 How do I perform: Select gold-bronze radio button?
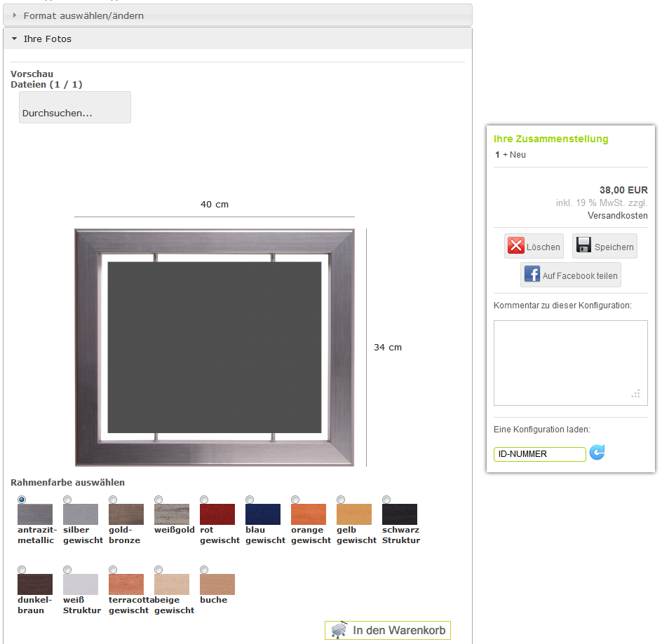click(113, 499)
